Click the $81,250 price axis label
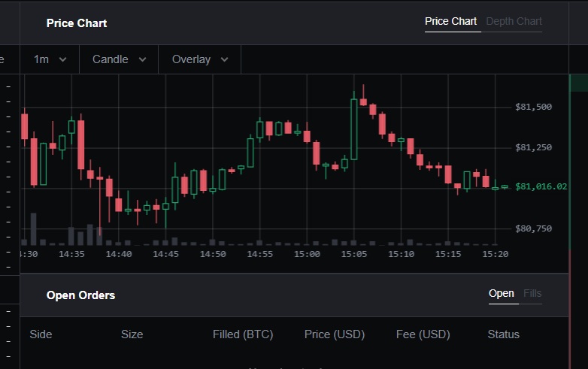588x369 pixels. [x=533, y=147]
